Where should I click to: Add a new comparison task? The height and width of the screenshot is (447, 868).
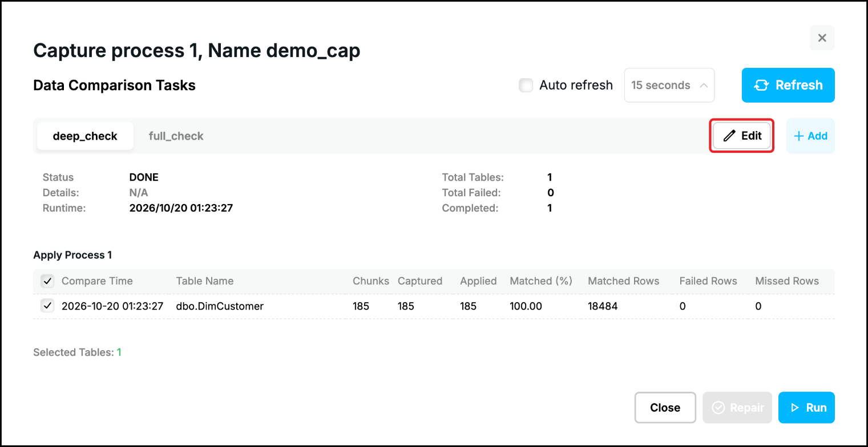[x=810, y=136]
